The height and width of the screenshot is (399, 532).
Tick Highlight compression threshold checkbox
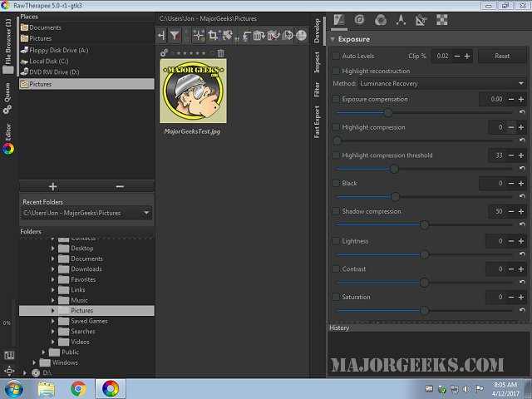pos(336,155)
